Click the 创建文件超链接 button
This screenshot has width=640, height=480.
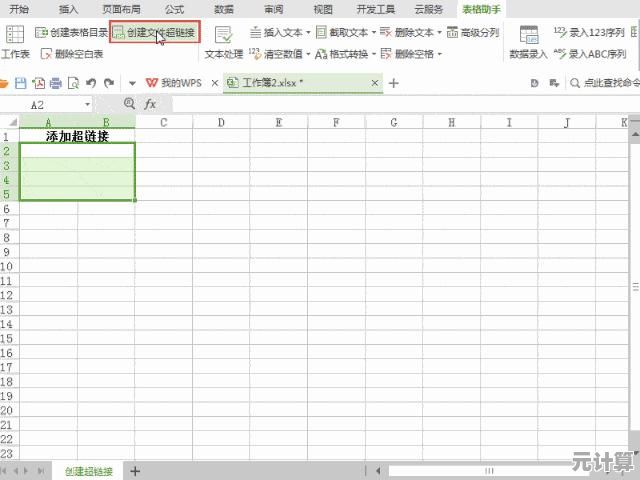tap(155, 32)
